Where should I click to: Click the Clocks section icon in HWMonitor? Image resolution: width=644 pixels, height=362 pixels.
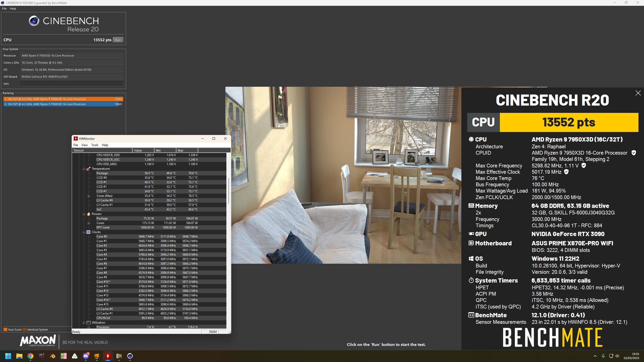(89, 232)
